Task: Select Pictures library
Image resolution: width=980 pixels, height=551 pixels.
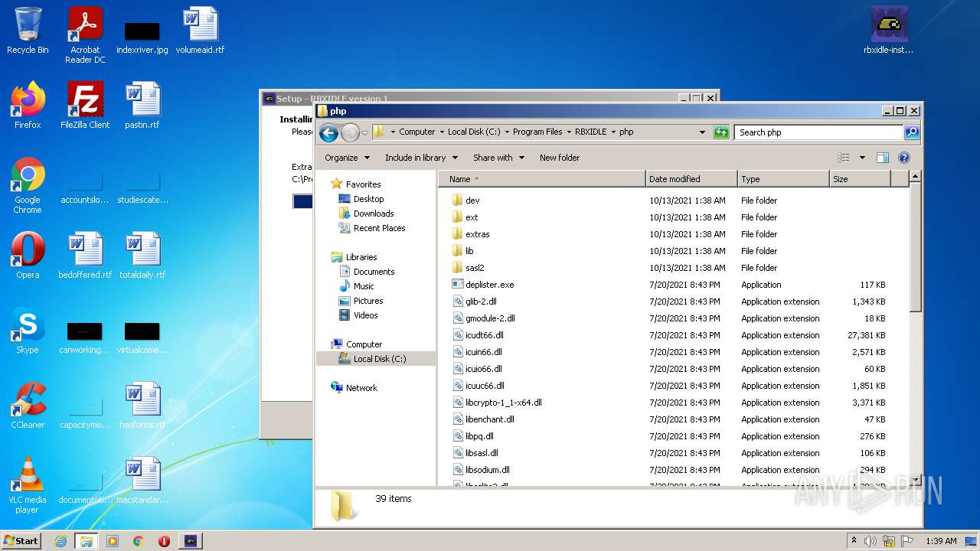Action: [x=361, y=301]
